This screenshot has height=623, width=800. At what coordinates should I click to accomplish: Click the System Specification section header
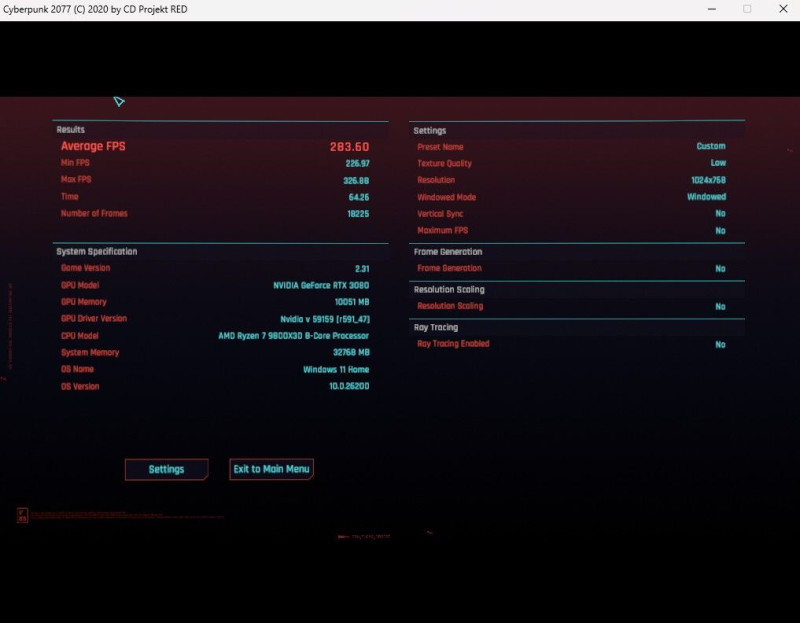point(96,252)
